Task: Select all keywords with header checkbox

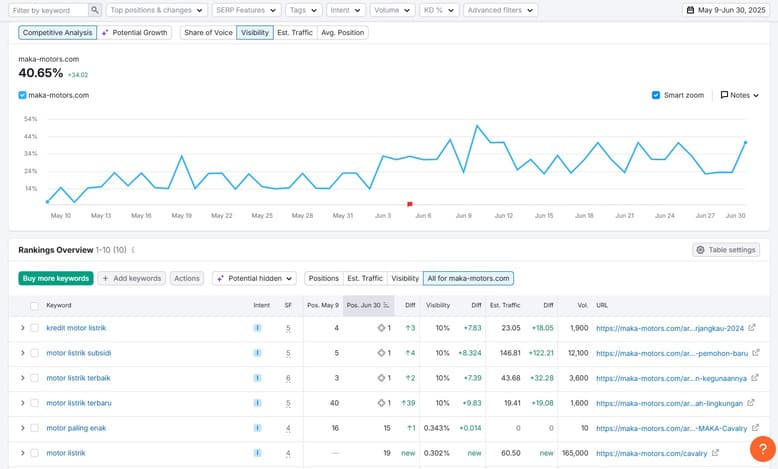Action: click(34, 306)
